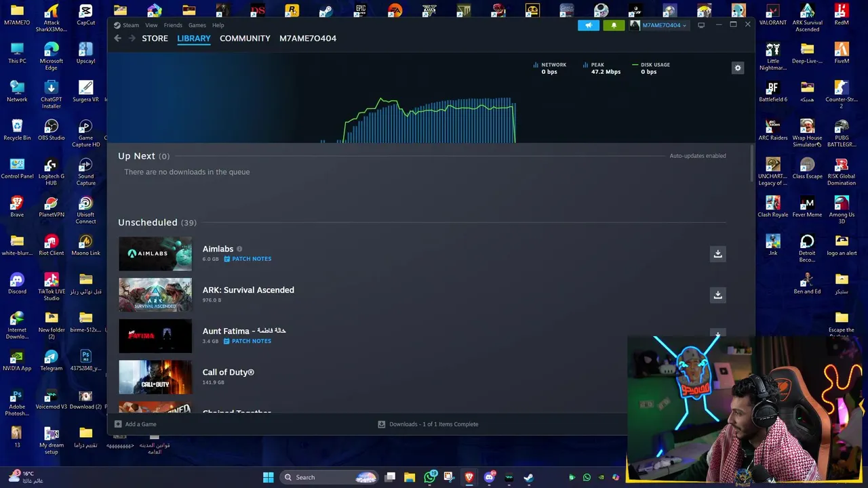Viewport: 868px width, 488px height.
Task: Switch to STORE tab
Action: click(x=155, y=39)
